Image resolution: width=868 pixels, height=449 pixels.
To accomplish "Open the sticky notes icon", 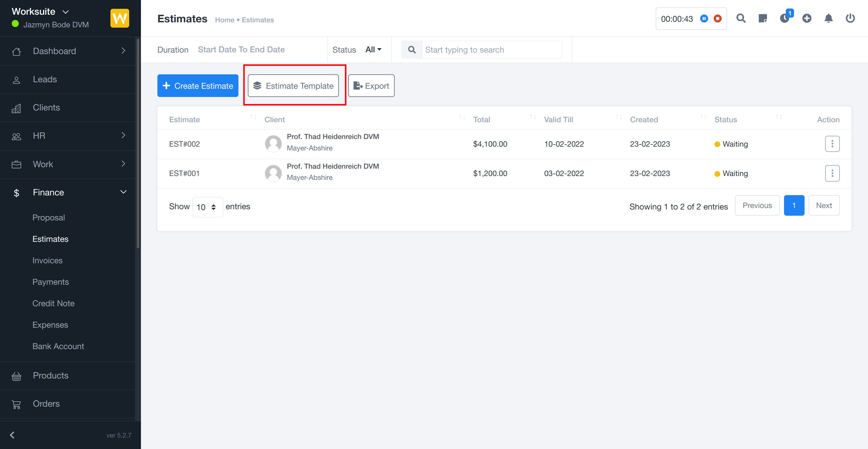I will pyautogui.click(x=763, y=18).
